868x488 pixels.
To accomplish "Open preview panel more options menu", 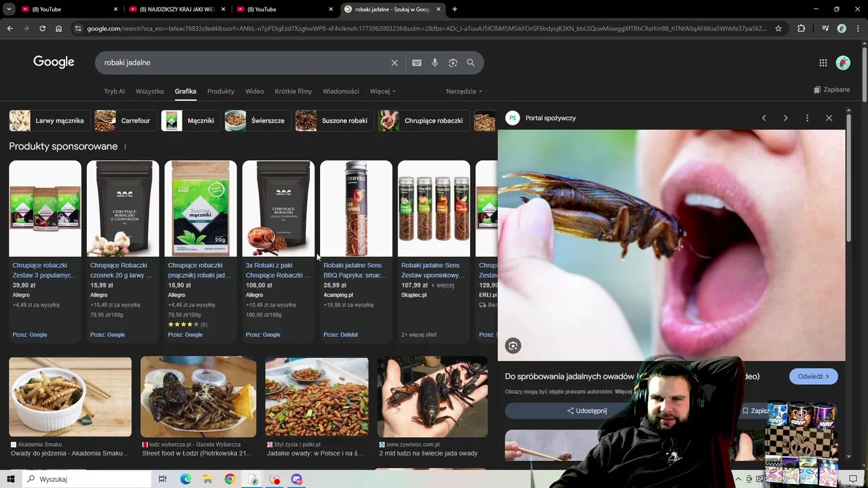I will coord(807,118).
